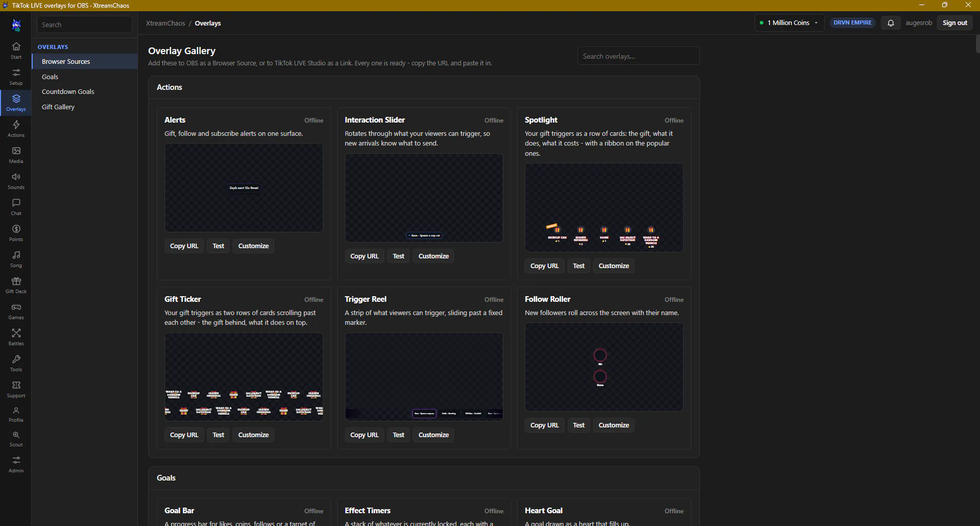
Task: Copy URL for the Follow Roller overlay
Action: pyautogui.click(x=545, y=425)
